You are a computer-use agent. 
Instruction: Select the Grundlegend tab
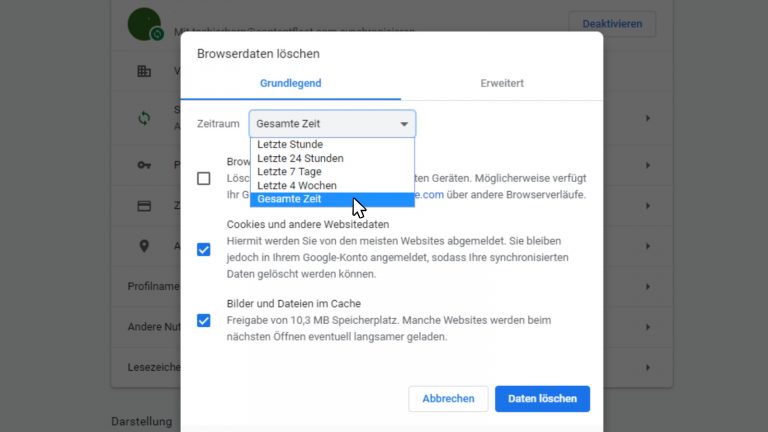click(x=291, y=83)
